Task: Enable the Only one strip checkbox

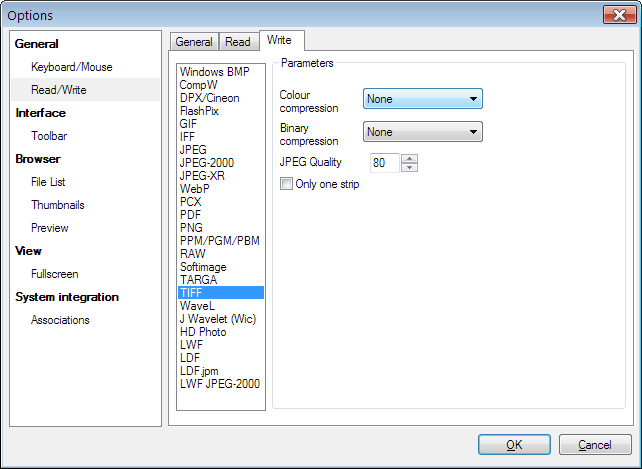Action: coord(286,184)
